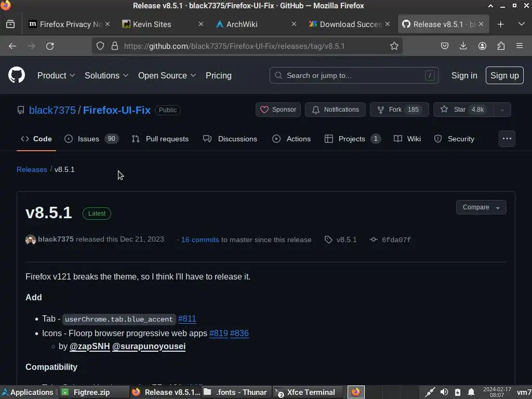Open issue #811 link
The width and height of the screenshot is (532, 399).
pos(187,318)
